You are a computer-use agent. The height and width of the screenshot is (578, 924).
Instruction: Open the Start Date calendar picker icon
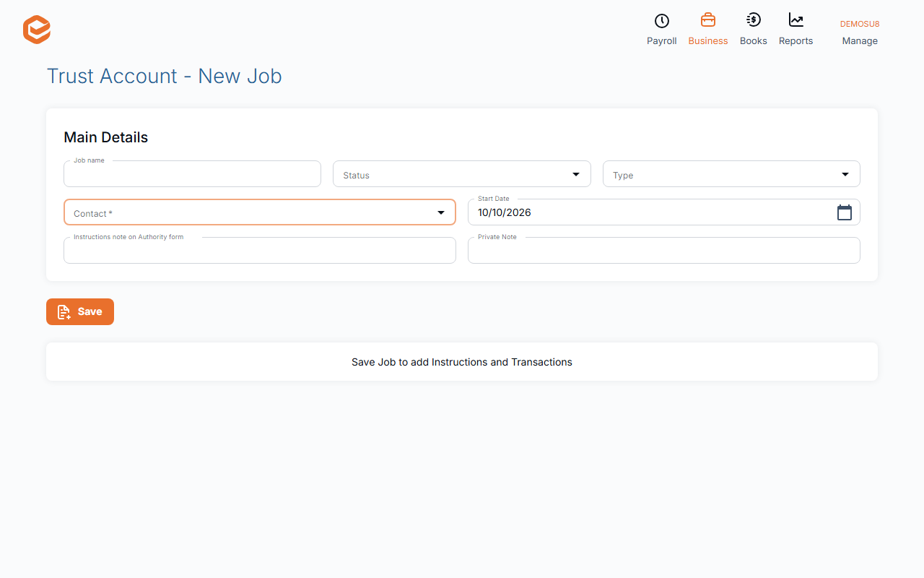click(845, 212)
